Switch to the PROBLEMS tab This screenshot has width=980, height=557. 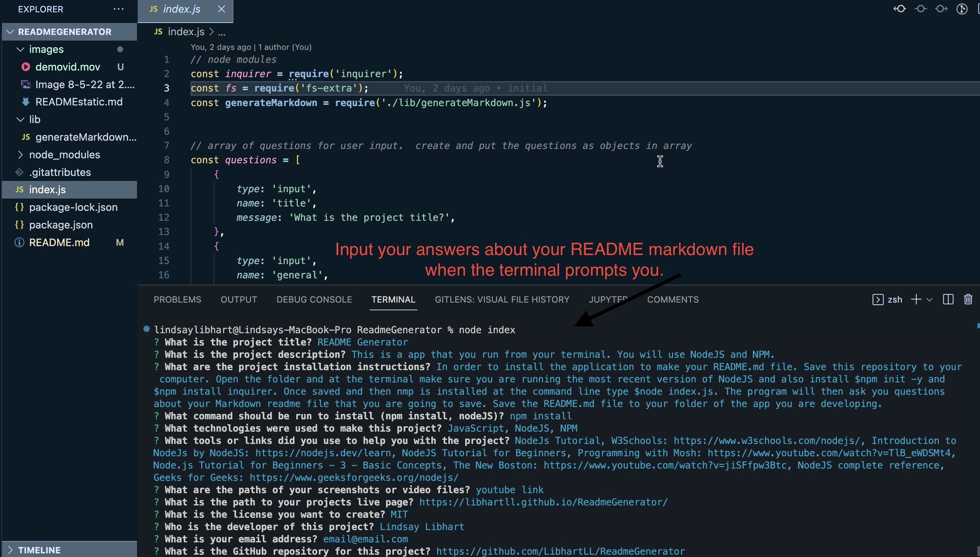tap(177, 300)
